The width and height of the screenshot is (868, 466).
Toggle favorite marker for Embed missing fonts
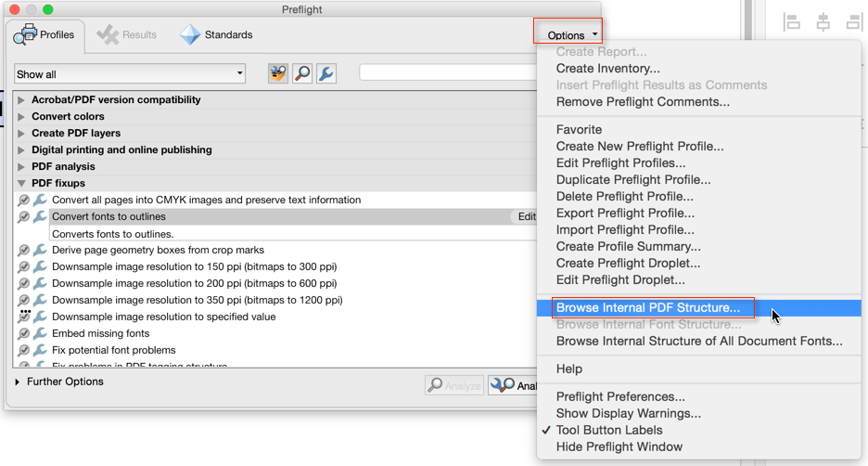pyautogui.click(x=24, y=333)
